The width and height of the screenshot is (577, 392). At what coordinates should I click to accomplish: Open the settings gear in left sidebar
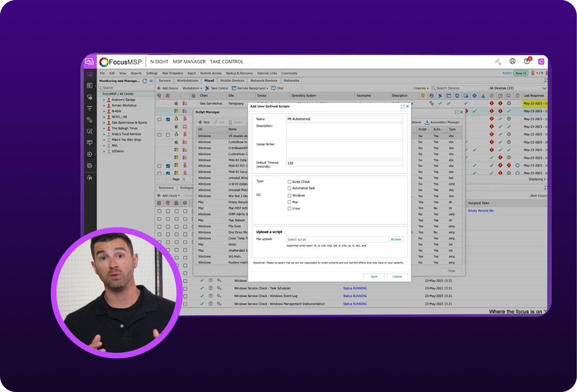tap(90, 166)
